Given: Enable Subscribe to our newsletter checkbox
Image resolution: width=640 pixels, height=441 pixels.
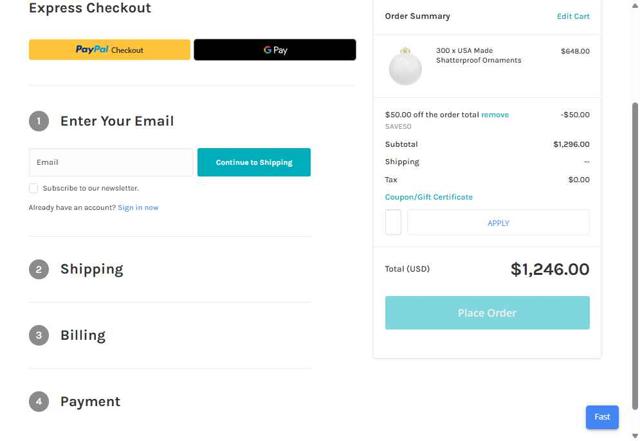Looking at the screenshot, I should pos(33,188).
